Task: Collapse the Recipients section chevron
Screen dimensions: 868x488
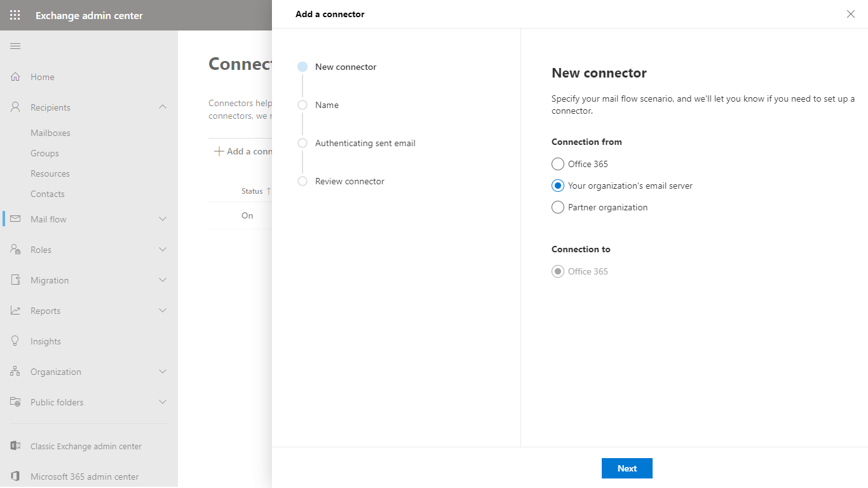Action: pyautogui.click(x=163, y=107)
